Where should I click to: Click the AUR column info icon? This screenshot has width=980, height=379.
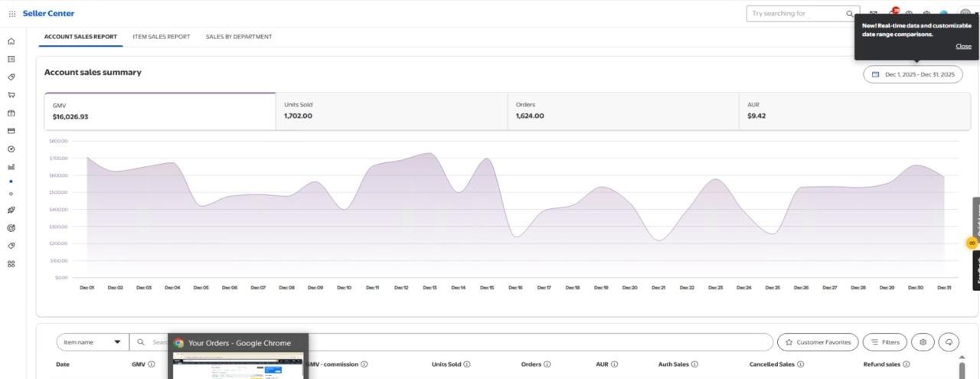pos(614,364)
